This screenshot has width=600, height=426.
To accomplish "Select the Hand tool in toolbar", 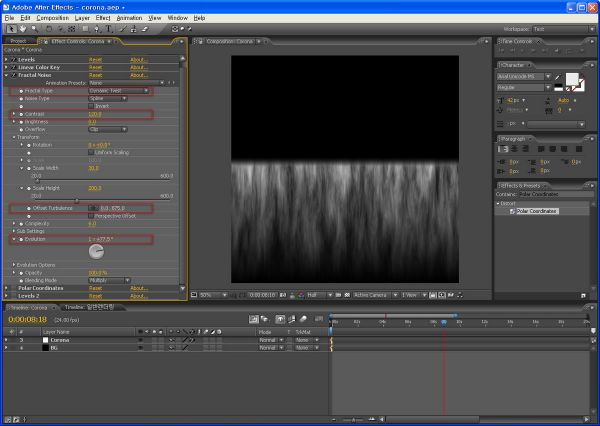I will pyautogui.click(x=23, y=29).
